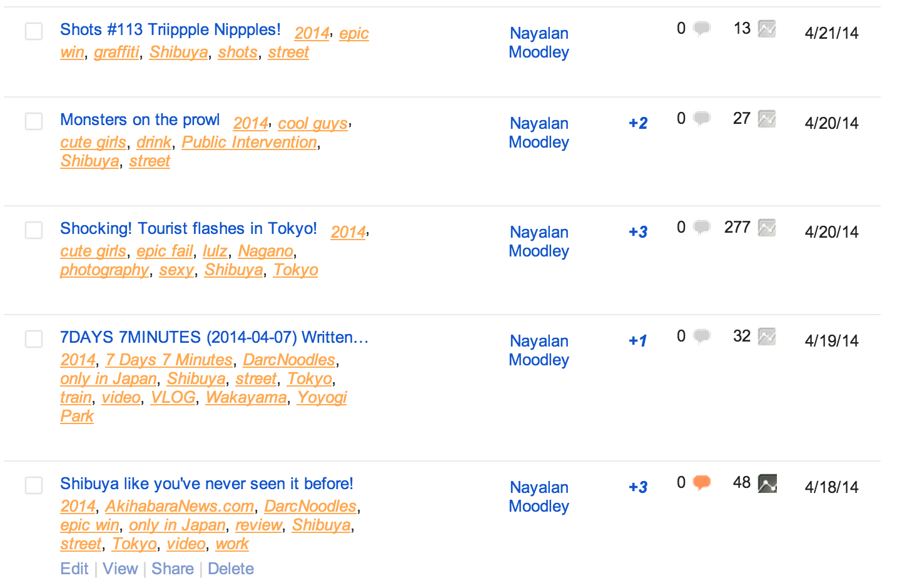Tick checkbox beside Shocking! Tourist flashes post
This screenshot has height=588, width=902.
click(34, 230)
